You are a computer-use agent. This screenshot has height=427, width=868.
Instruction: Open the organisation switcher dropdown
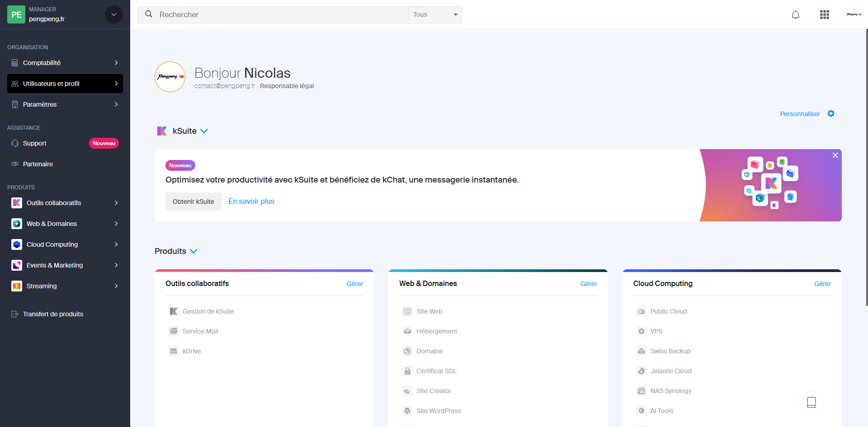[114, 14]
